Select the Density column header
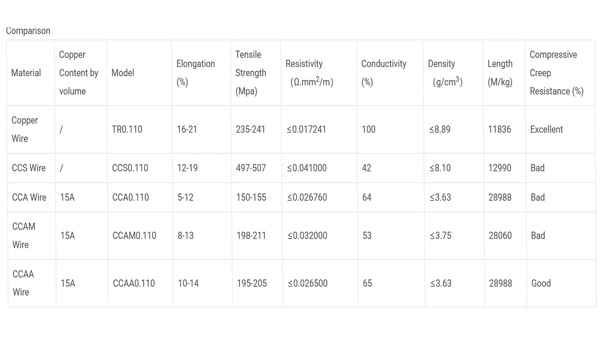Screen dimensions: 607x364 point(445,73)
